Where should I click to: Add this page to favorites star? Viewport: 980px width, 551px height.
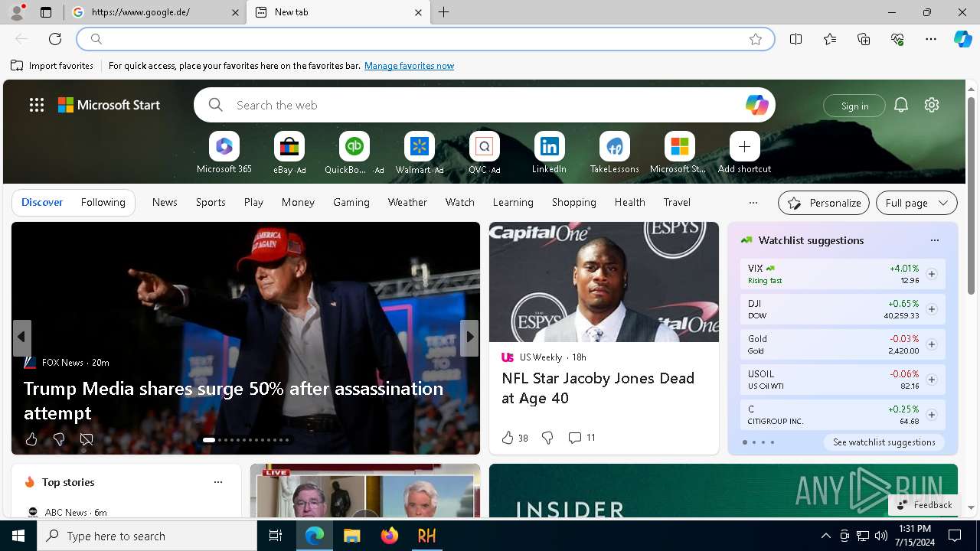coord(756,39)
